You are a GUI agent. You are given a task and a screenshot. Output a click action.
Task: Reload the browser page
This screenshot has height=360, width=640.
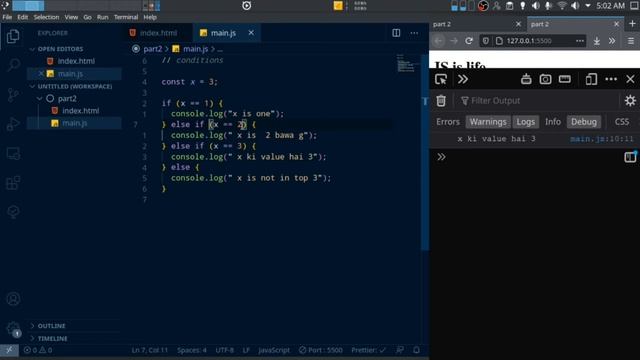pos(469,41)
